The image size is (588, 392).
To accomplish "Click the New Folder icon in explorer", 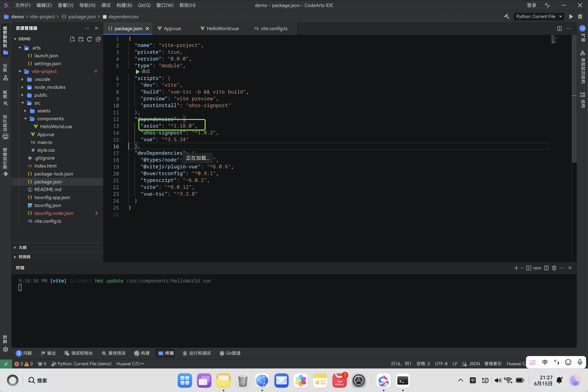I will click(x=81, y=39).
